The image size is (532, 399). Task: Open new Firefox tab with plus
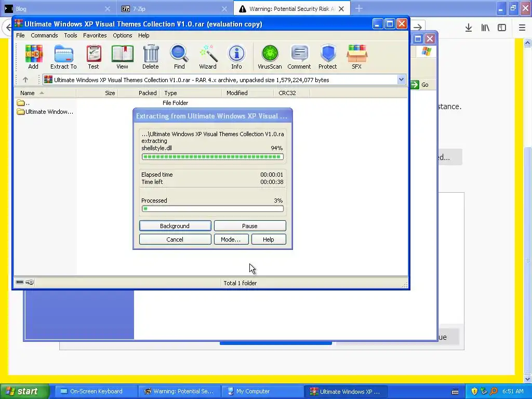click(x=359, y=8)
